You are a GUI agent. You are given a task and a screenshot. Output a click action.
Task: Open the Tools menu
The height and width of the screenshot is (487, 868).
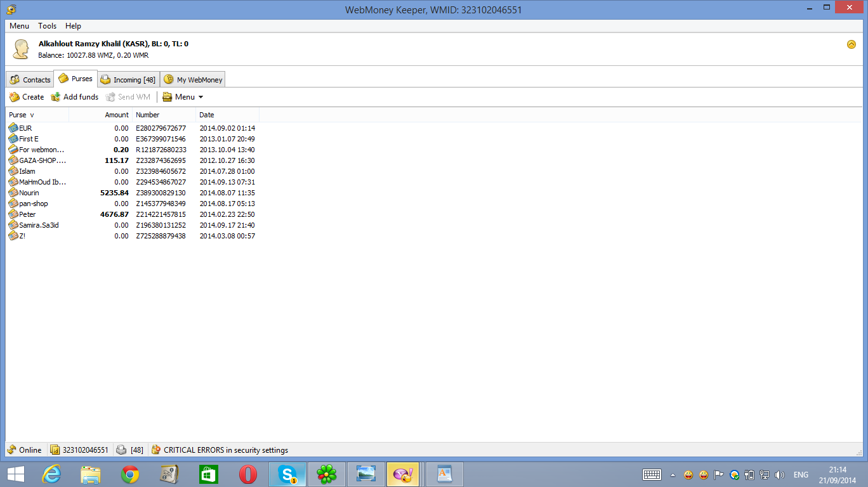47,26
